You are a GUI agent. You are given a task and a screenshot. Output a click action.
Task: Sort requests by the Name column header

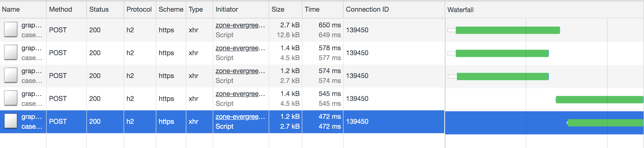pyautogui.click(x=11, y=9)
